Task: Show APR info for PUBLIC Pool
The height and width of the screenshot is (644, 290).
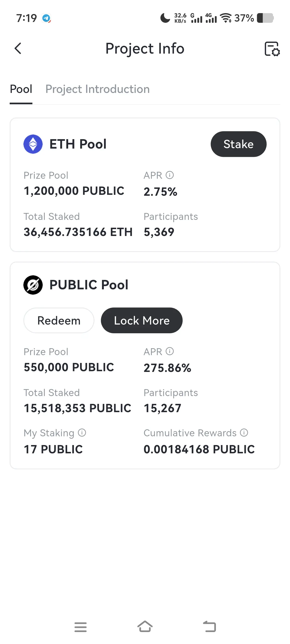Action: coord(170,351)
